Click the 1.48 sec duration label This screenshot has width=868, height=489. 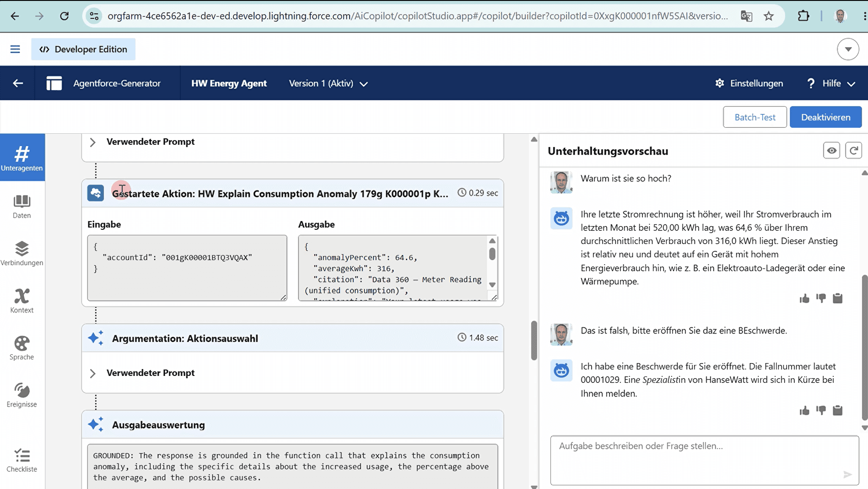(478, 337)
